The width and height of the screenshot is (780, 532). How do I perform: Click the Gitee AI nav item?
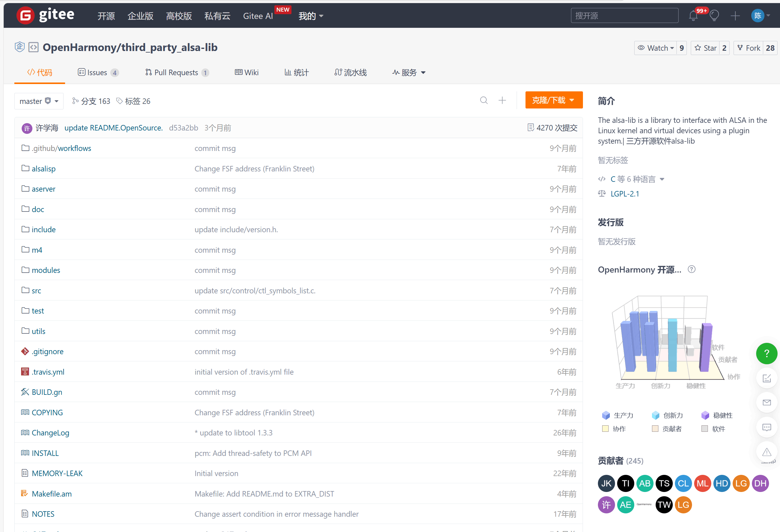(x=258, y=16)
